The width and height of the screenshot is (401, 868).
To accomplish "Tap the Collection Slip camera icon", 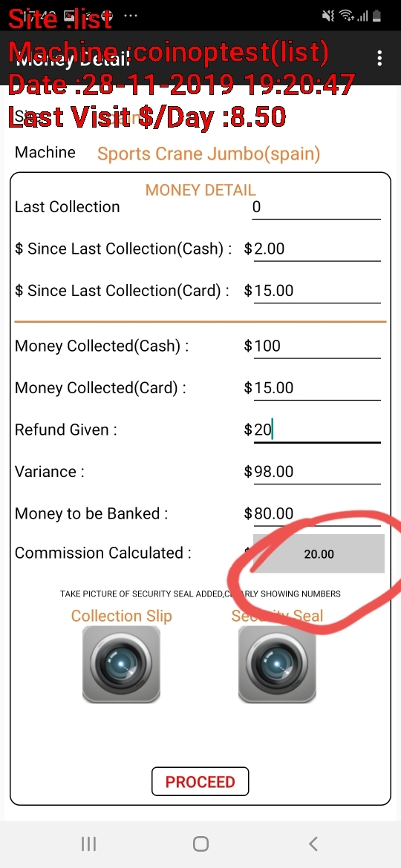I will pos(121,664).
